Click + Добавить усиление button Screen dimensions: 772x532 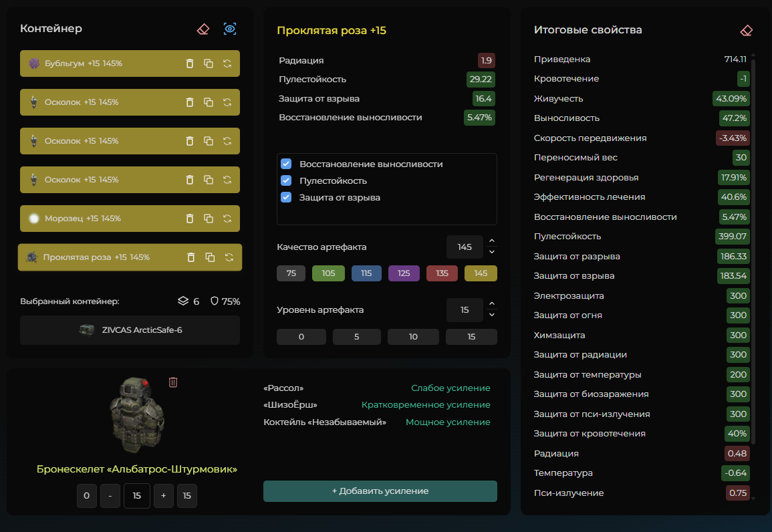click(x=380, y=491)
